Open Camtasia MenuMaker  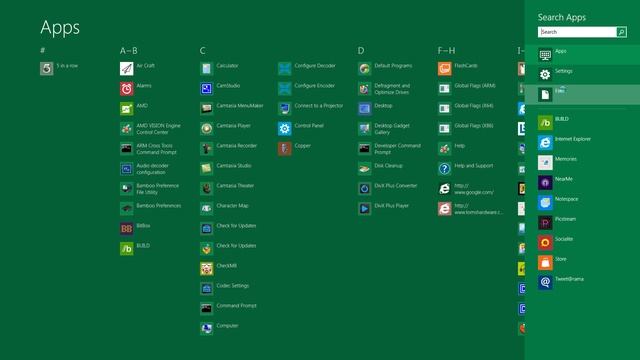[x=232, y=109]
